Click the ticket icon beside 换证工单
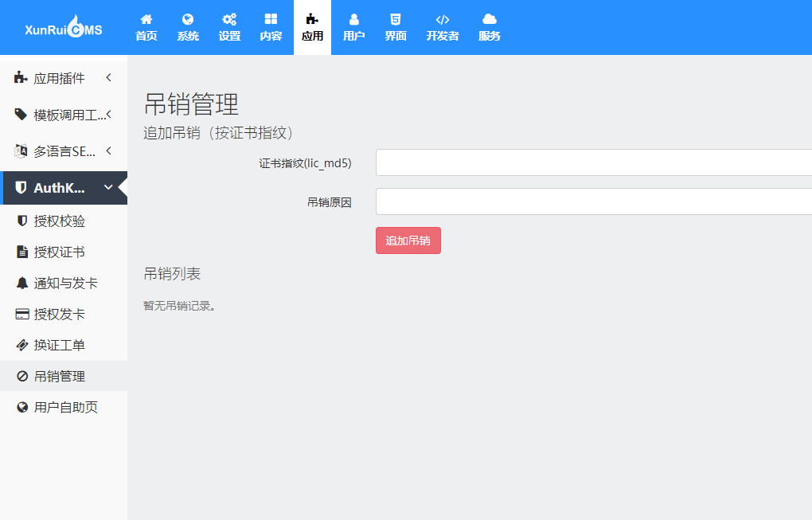The width and height of the screenshot is (812, 520). tap(21, 345)
